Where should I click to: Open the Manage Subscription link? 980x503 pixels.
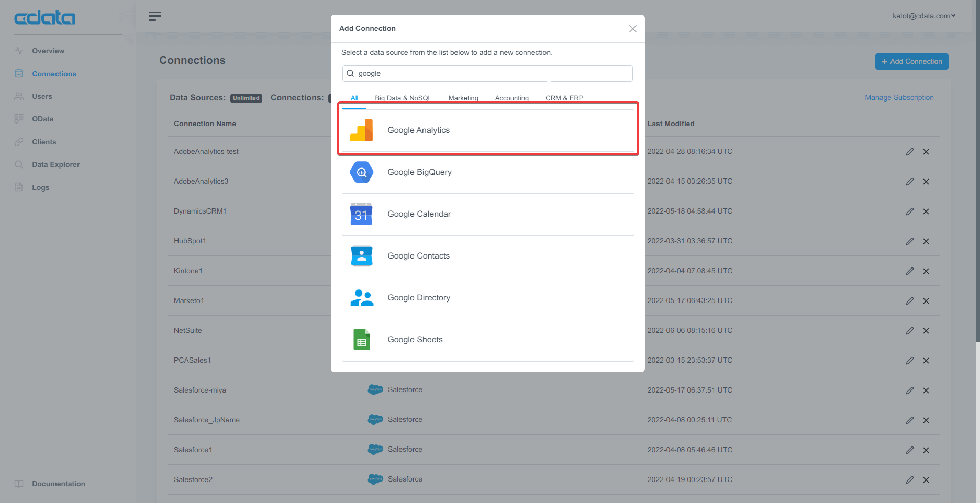click(x=899, y=97)
